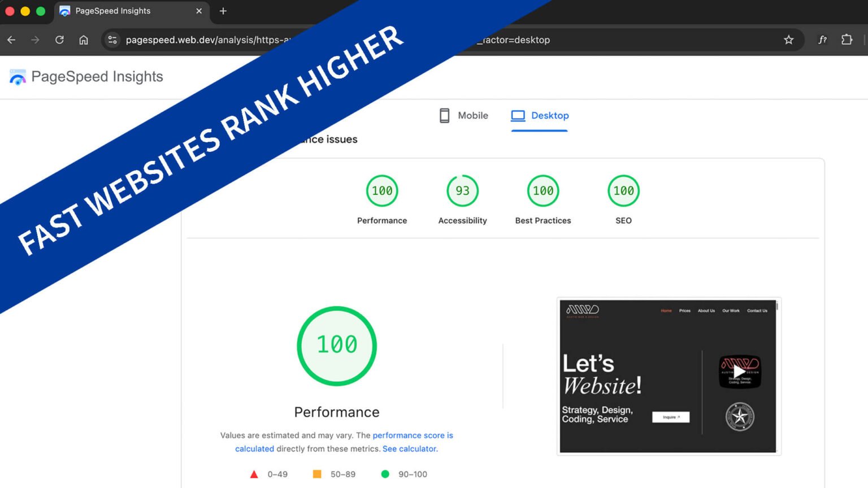The height and width of the screenshot is (488, 868).
Task: Click the PageSpeed Insights logo
Action: pyautogui.click(x=85, y=77)
